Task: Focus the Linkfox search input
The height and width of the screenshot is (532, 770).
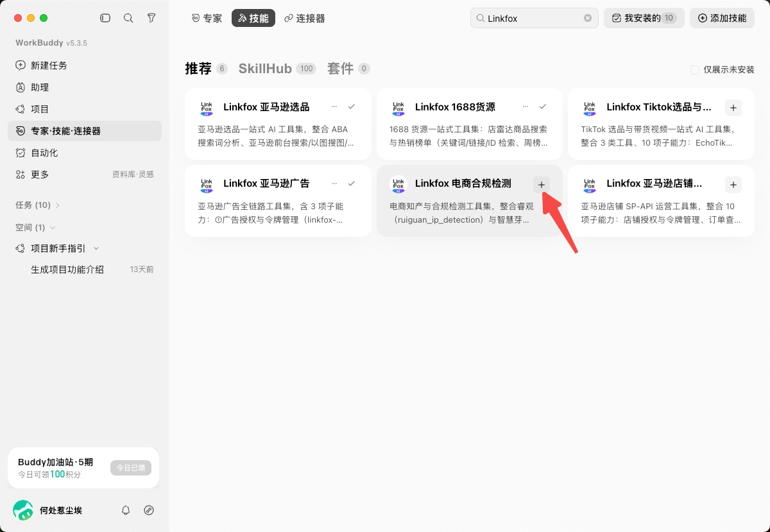Action: pyautogui.click(x=534, y=18)
